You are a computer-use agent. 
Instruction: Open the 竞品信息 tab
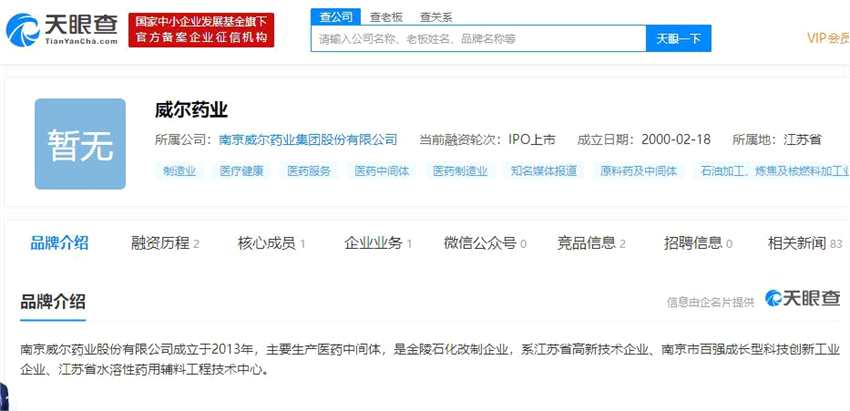click(591, 243)
